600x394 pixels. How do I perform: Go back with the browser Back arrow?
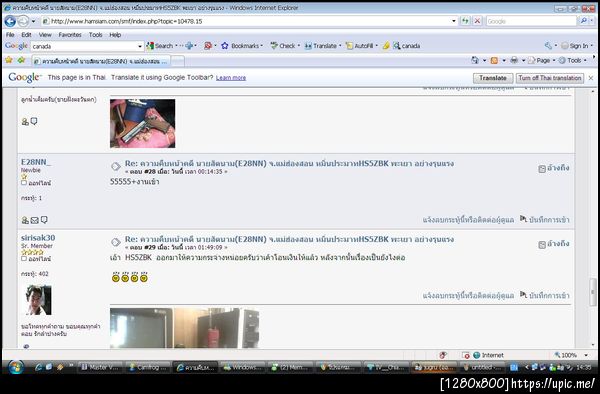10,21
